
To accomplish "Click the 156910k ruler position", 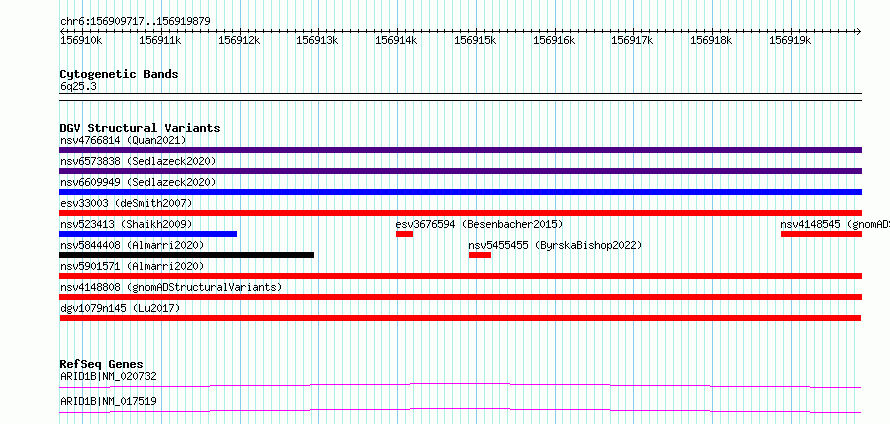I will (81, 40).
